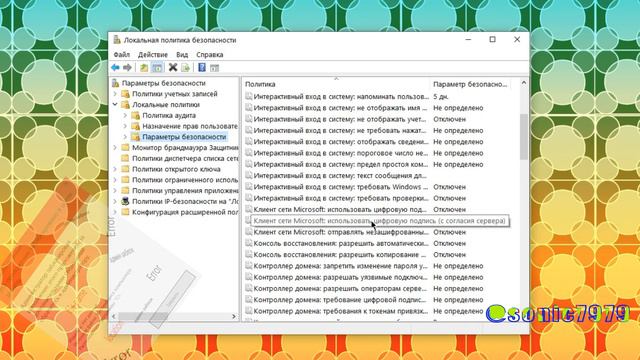640x360 pixels.
Task: Click the Политики диспетчера списка сетей folder icon
Action: tap(126, 158)
